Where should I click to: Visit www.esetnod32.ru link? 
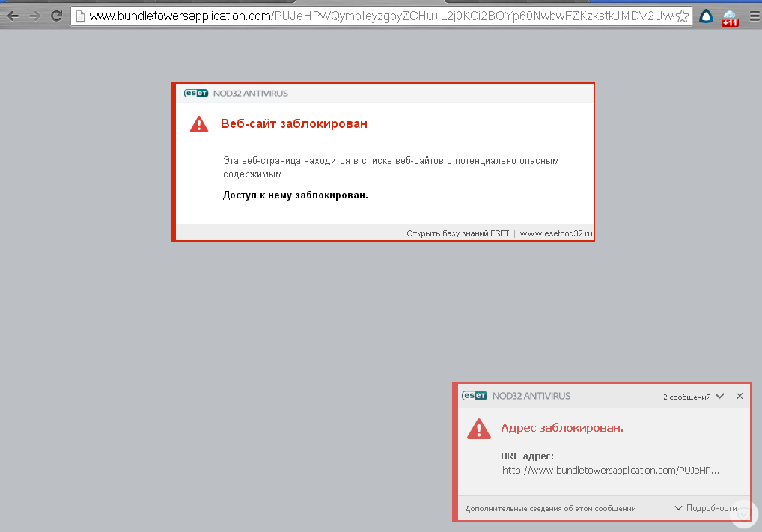click(x=556, y=233)
